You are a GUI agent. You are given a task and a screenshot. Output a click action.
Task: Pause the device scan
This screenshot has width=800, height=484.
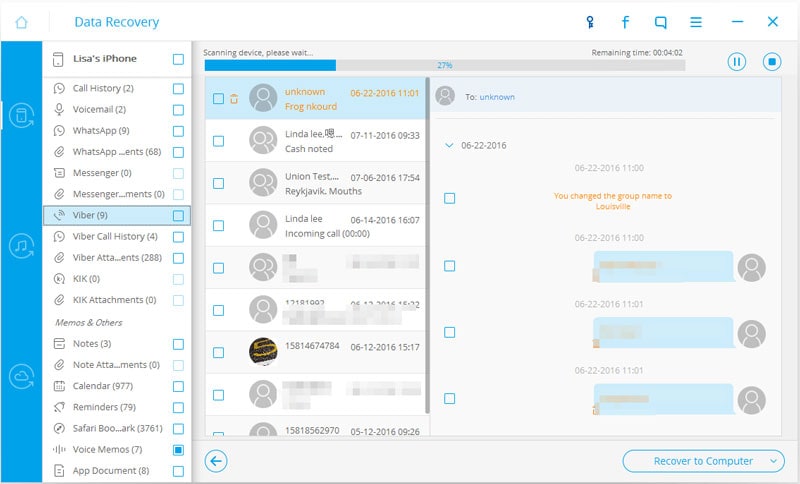click(x=736, y=62)
